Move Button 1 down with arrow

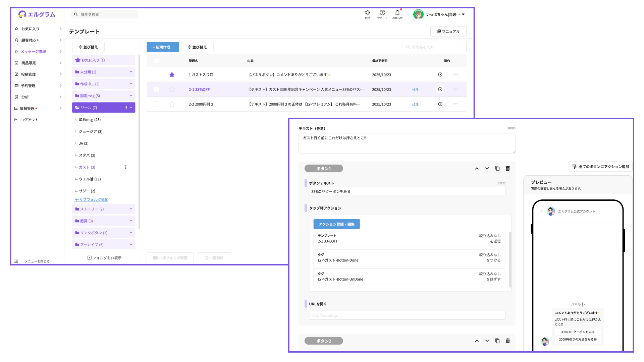tap(487, 169)
